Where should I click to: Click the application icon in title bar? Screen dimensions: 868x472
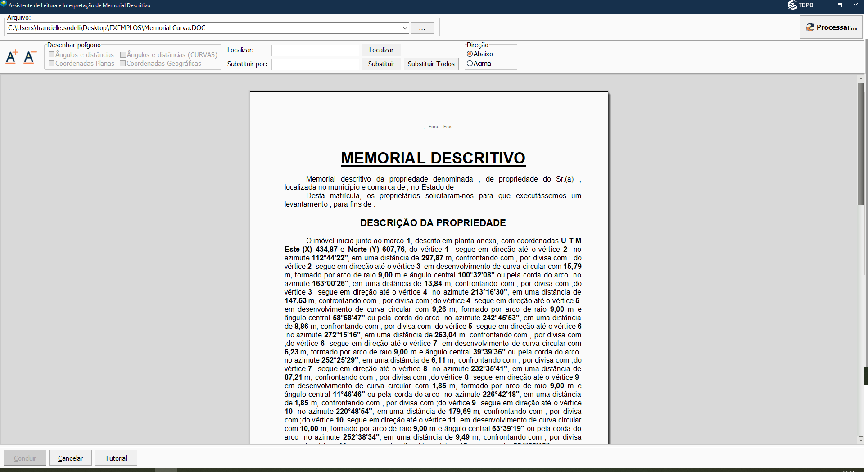[x=4, y=5]
